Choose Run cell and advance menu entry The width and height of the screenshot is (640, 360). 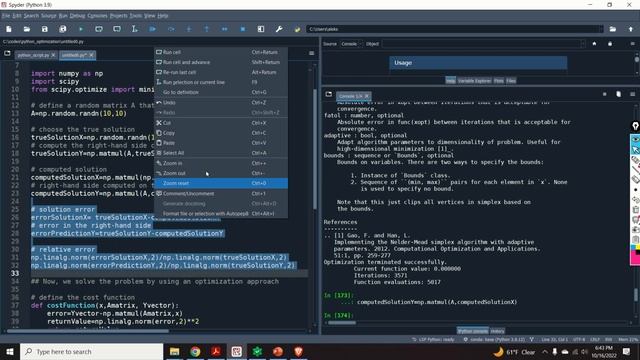click(x=221, y=62)
